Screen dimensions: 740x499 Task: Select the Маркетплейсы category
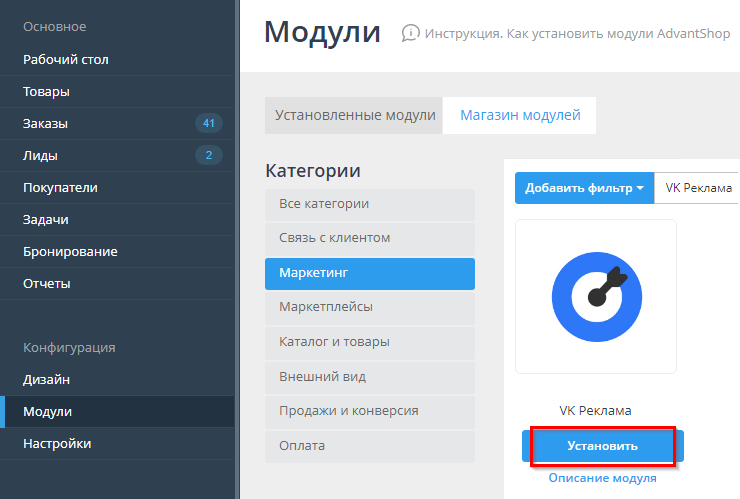pyautogui.click(x=326, y=307)
